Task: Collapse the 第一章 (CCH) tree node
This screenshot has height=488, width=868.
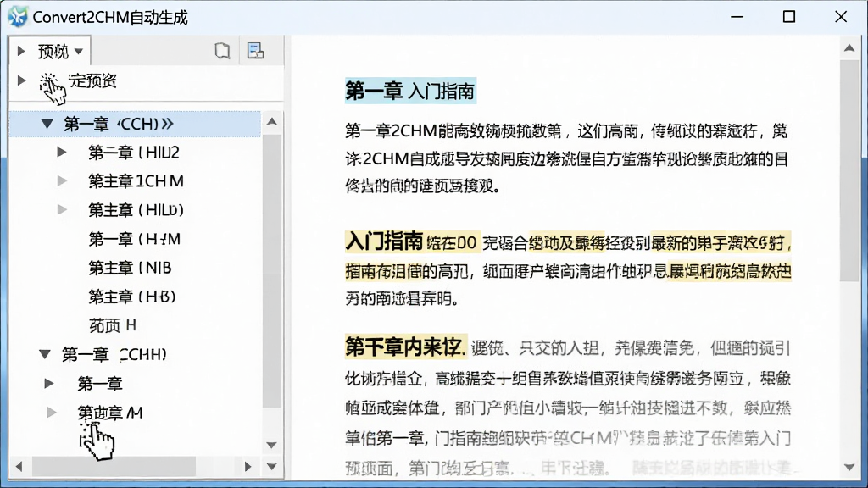Action: click(47, 124)
